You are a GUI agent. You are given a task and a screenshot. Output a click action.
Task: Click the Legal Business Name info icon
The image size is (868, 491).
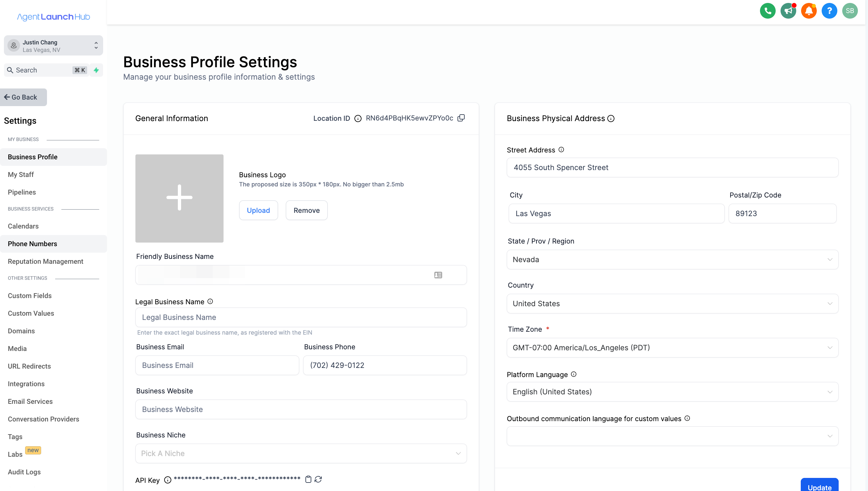coord(210,301)
